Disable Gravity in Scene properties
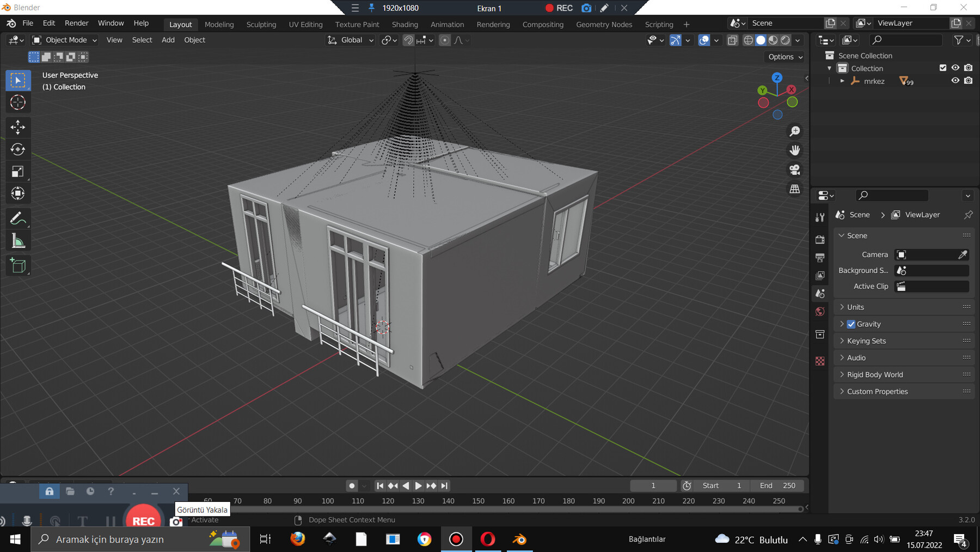The height and width of the screenshot is (552, 980). (x=851, y=324)
